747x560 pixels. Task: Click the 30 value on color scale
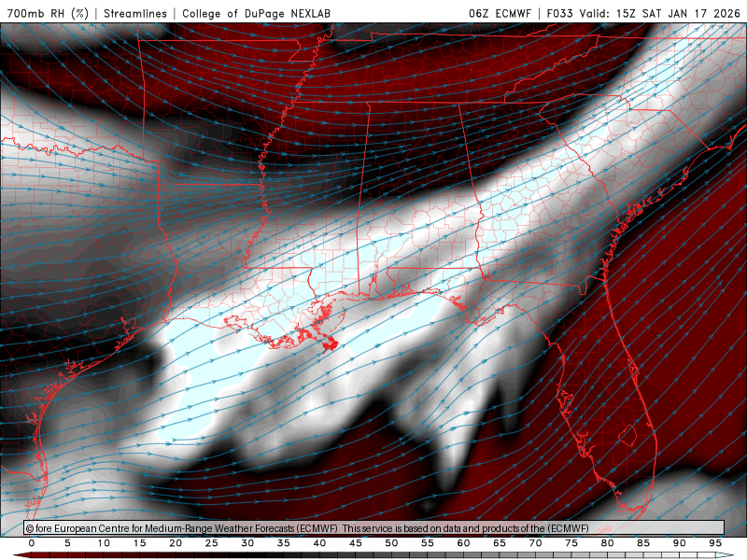tap(247, 543)
